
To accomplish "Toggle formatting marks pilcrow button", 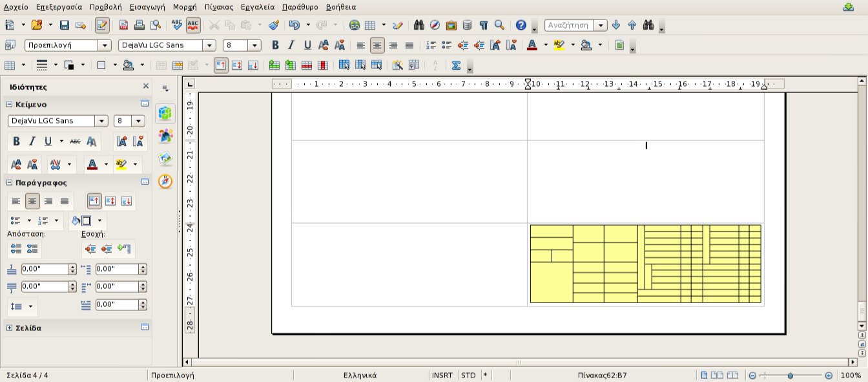I will coord(483,25).
